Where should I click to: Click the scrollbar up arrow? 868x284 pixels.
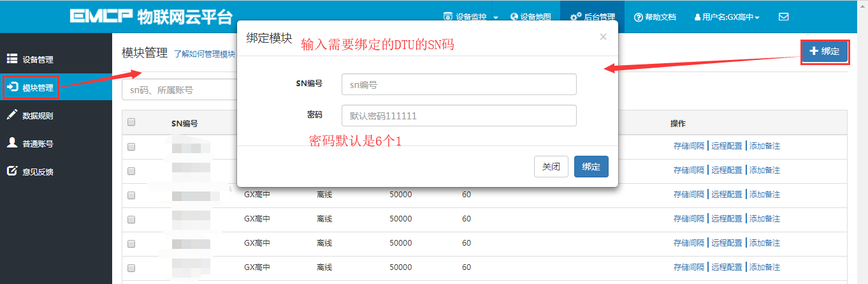[862, 4]
